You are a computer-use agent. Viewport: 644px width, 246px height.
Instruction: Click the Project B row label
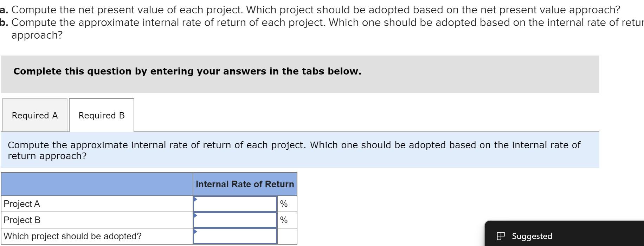click(22, 220)
